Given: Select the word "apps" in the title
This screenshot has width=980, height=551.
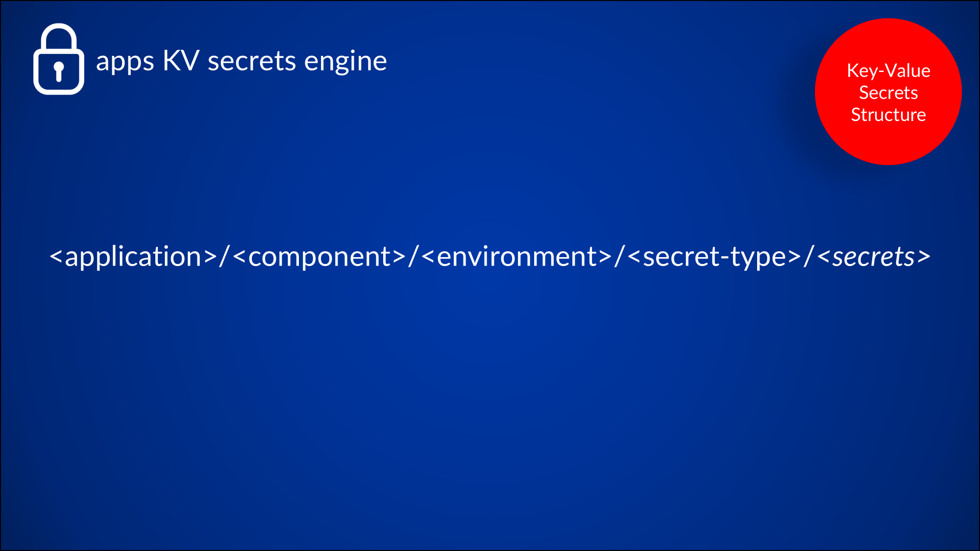Looking at the screenshot, I should [125, 62].
